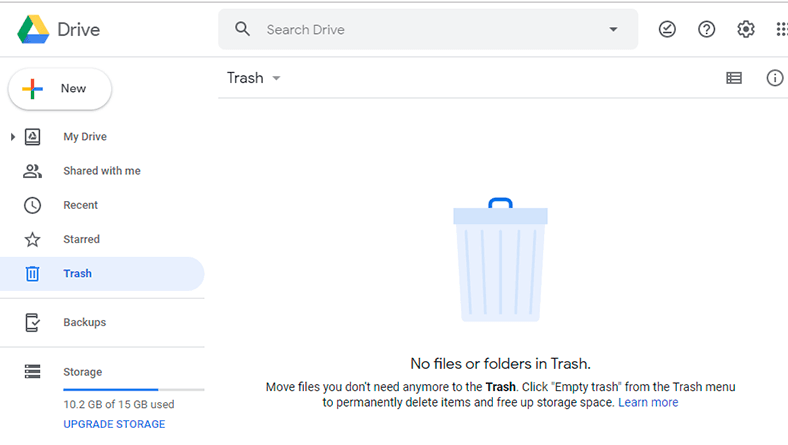The width and height of the screenshot is (788, 445).
Task: Open the Ready for offline checkmark icon
Action: point(667,29)
